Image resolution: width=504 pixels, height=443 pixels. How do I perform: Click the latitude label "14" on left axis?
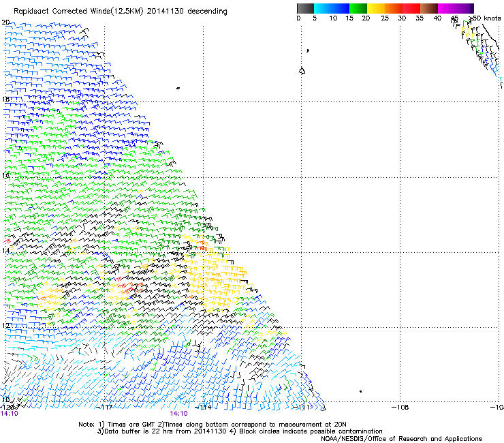[5, 251]
